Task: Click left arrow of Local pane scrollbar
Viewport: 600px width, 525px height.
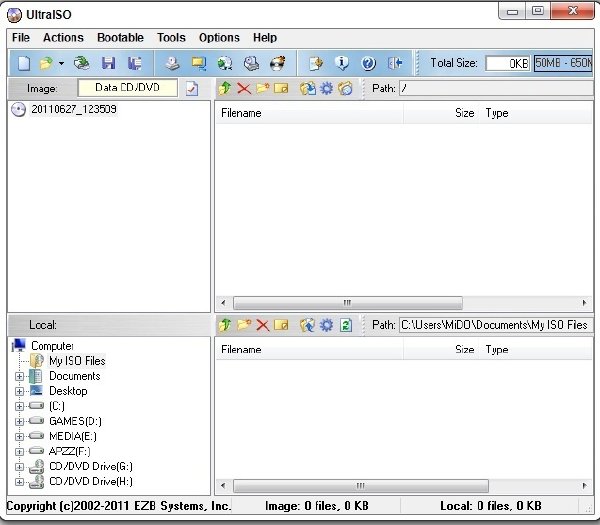Action: (x=223, y=486)
